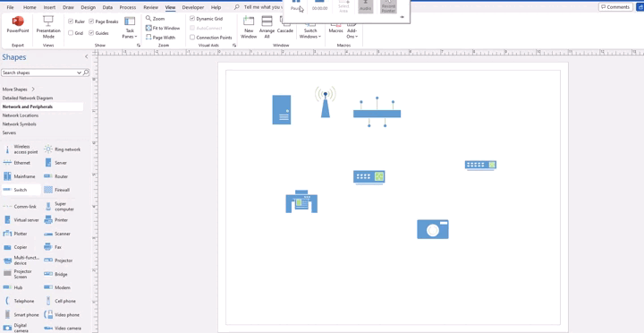Enable the Connection Points checkbox
This screenshot has width=644, height=333.
[x=192, y=38]
